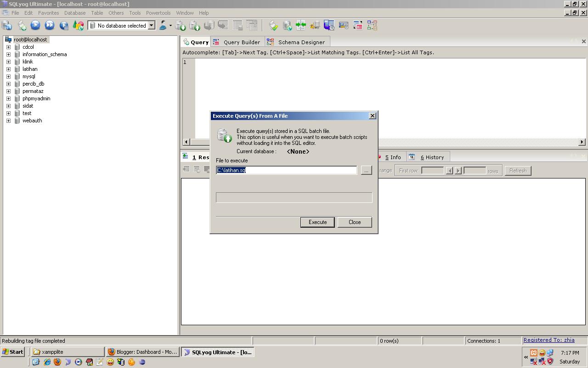Screen dimensions: 588x368
Task: Click the Create new connection toolbar icon
Action: [7, 26]
